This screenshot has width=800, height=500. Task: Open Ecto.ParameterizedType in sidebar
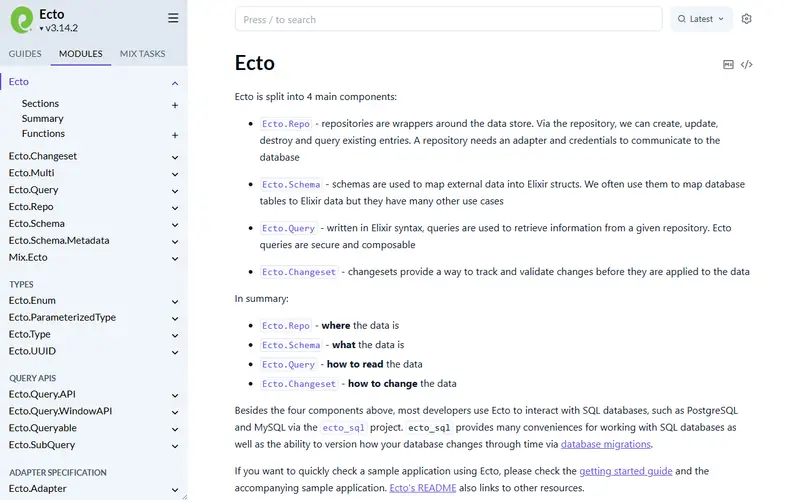[x=62, y=317]
